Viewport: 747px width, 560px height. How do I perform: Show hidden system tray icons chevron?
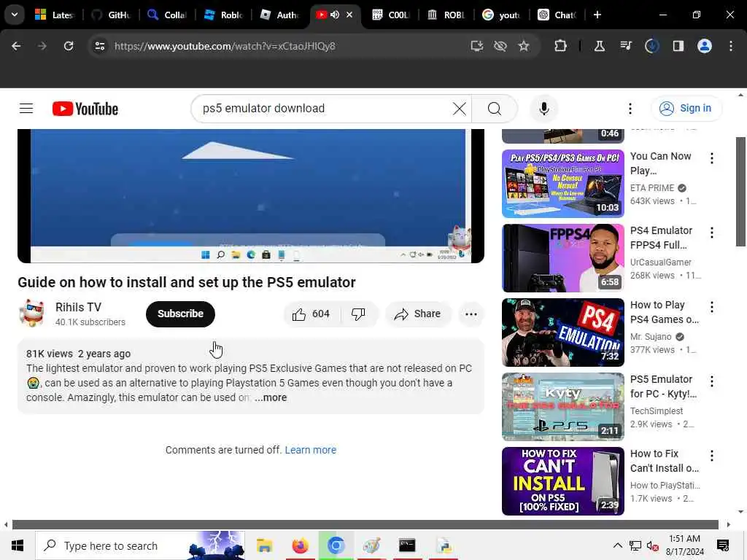(x=617, y=545)
